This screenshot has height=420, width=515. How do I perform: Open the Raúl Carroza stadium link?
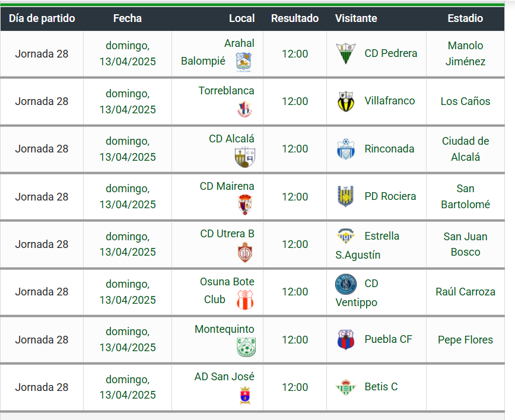(x=465, y=292)
